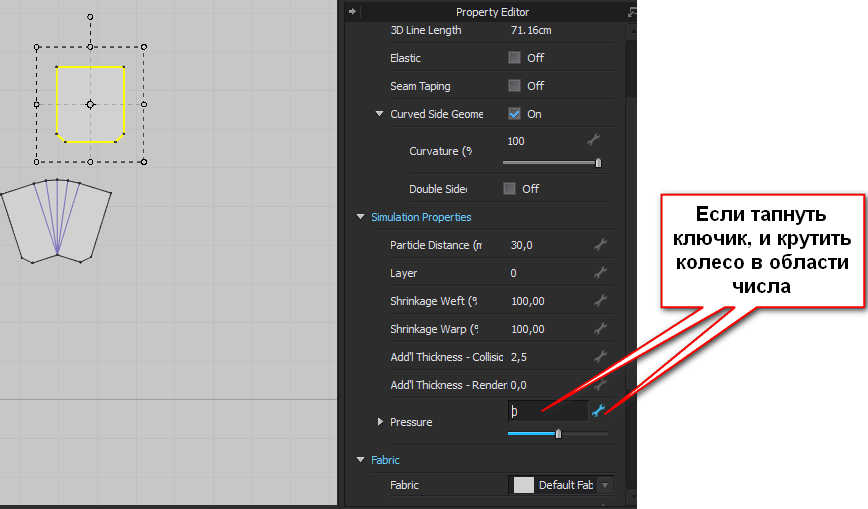This screenshot has height=509, width=868.
Task: Click the Fabric color swatch
Action: click(523, 485)
